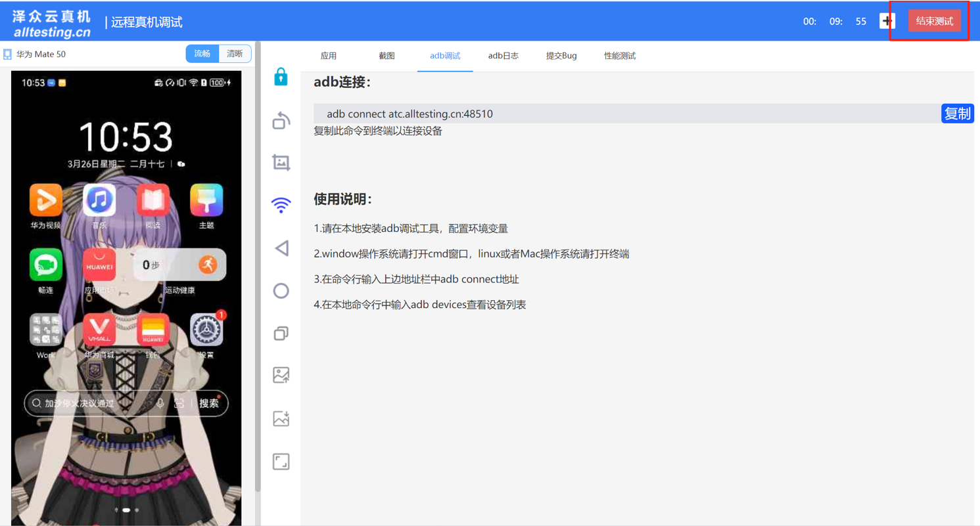This screenshot has height=526, width=980.
Task: Click the screenshot crop icon
Action: coord(281,162)
